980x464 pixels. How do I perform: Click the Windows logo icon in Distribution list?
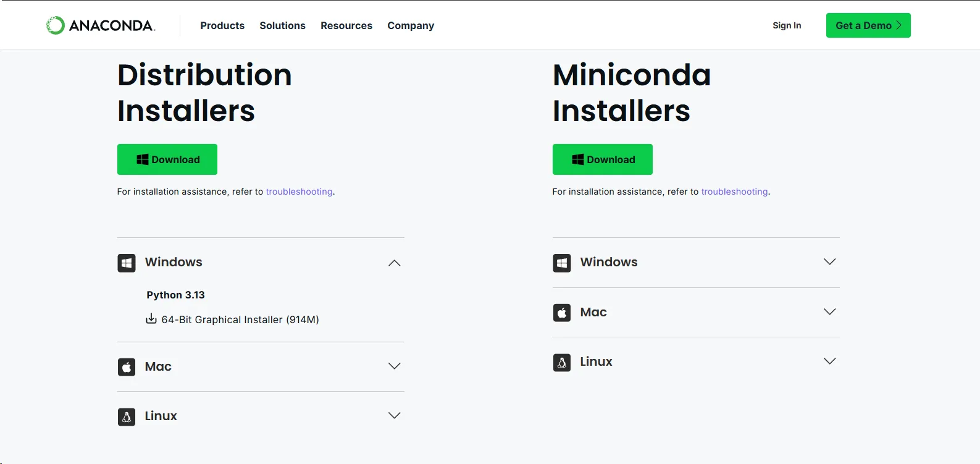point(127,263)
